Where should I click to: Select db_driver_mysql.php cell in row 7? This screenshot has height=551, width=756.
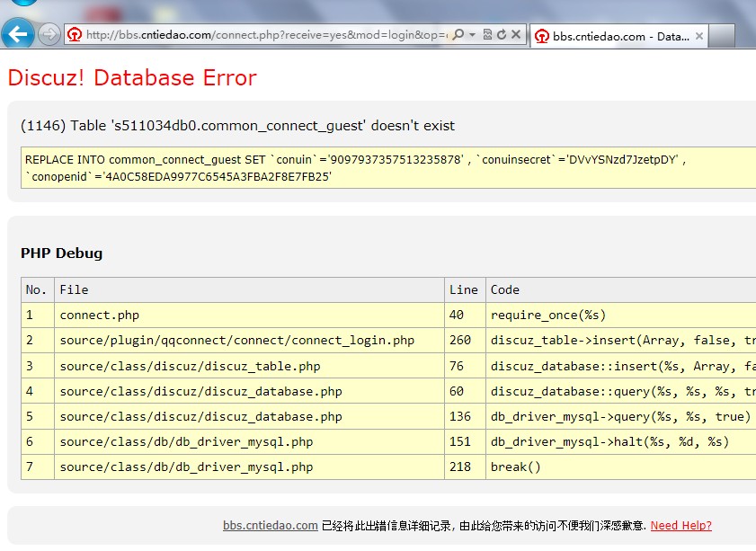[x=249, y=467]
